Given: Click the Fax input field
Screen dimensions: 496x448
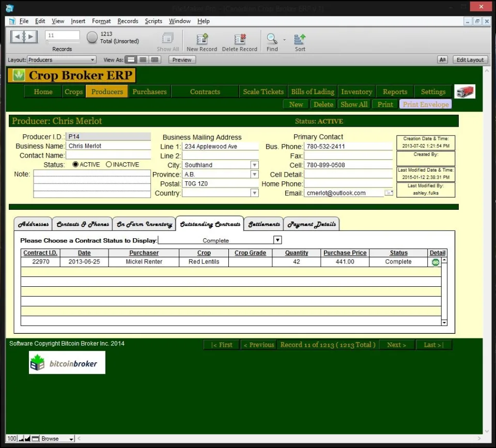Looking at the screenshot, I should 348,156.
